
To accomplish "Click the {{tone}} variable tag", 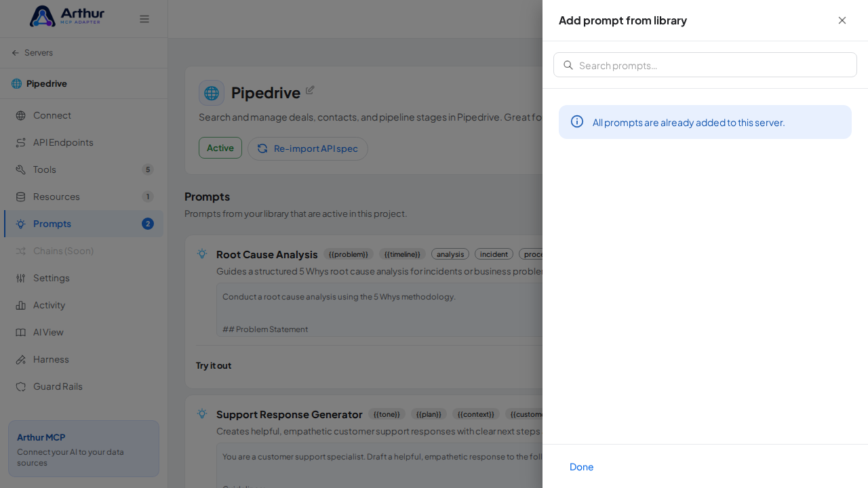I will pyautogui.click(x=387, y=414).
